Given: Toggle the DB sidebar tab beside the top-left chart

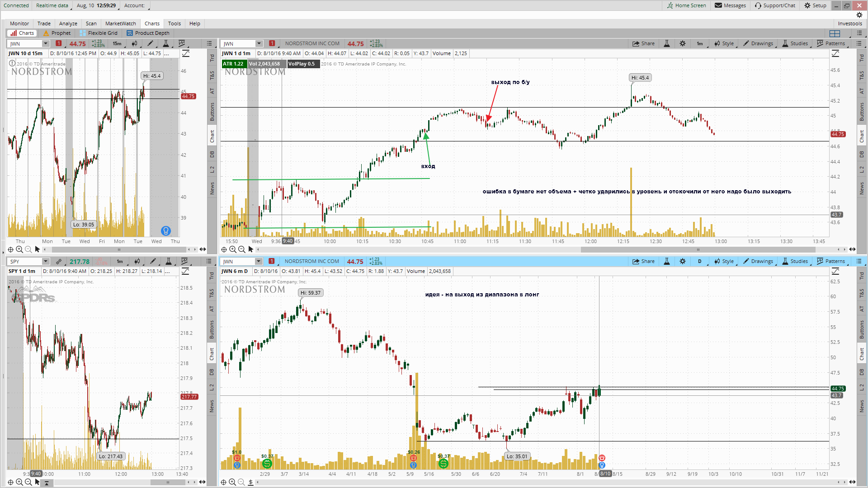Looking at the screenshot, I should (212, 154).
